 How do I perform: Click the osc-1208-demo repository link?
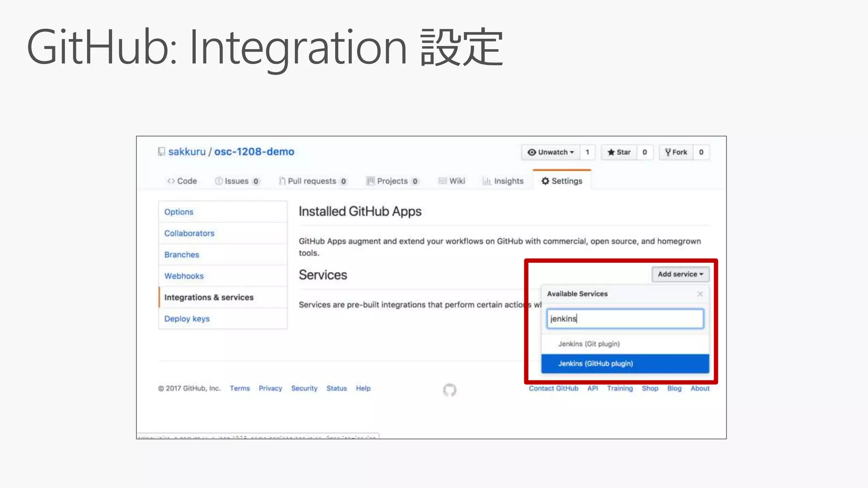[x=254, y=152]
